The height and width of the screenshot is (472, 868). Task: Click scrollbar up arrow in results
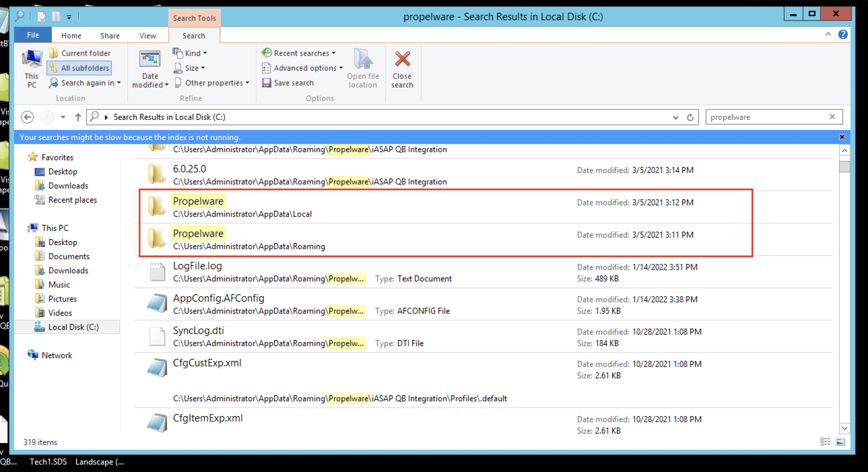844,150
